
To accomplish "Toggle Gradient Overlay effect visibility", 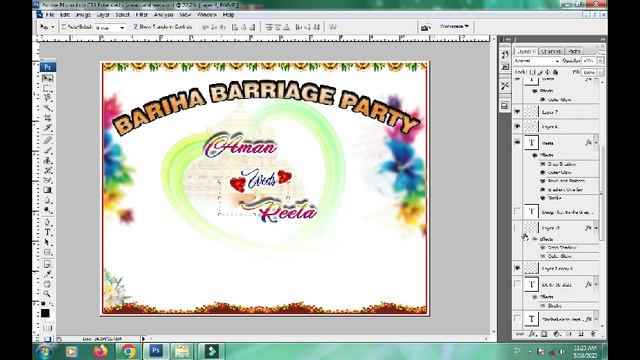I will pos(543,190).
